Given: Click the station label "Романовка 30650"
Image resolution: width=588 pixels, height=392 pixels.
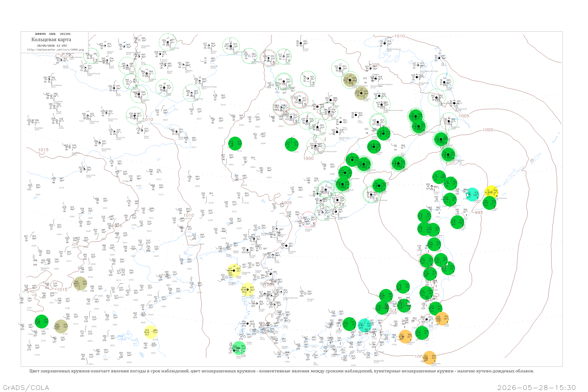Looking at the screenshot, I should coord(145,46).
